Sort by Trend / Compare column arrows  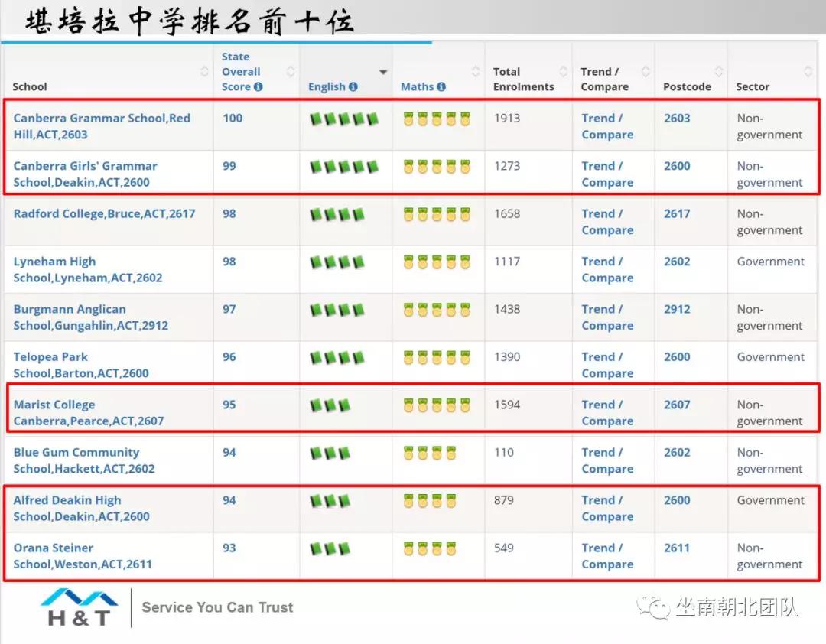click(x=646, y=72)
